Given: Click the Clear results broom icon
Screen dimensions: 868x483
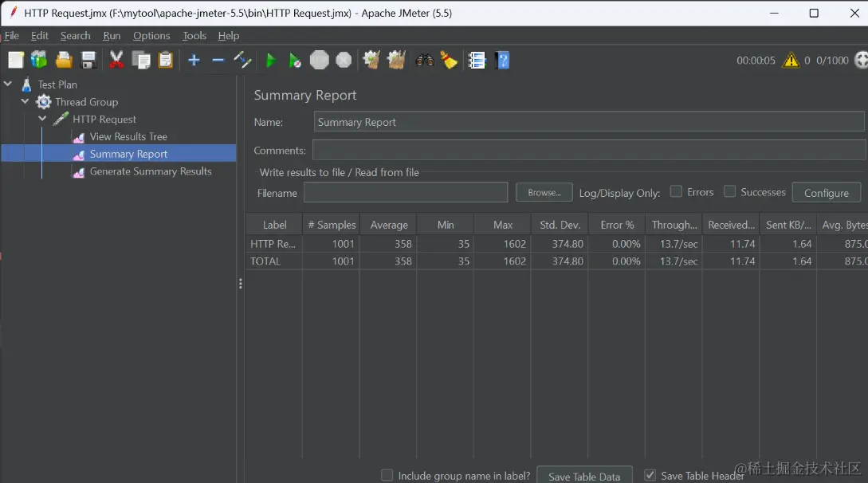Looking at the screenshot, I should tap(371, 60).
